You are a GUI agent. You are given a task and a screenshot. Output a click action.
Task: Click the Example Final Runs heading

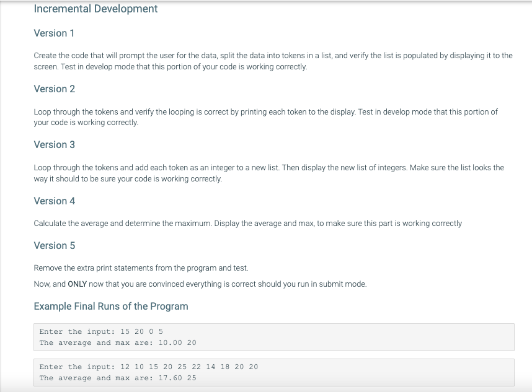coord(111,307)
